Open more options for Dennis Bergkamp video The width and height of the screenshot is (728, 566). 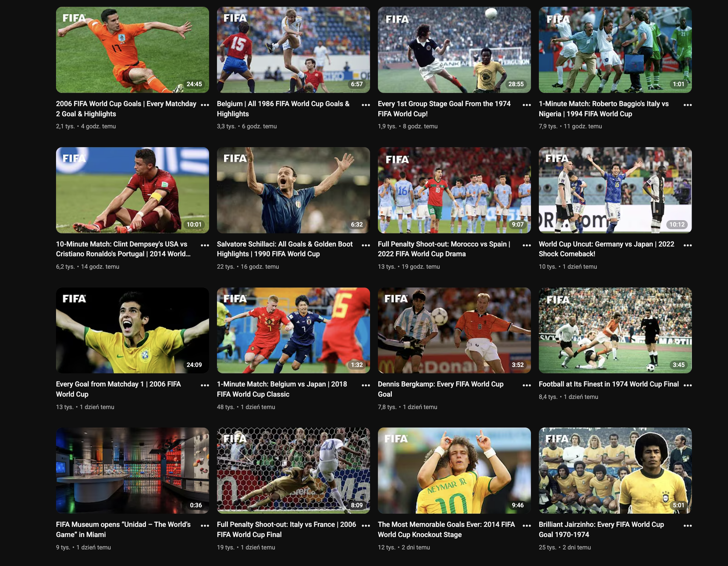pos(526,385)
